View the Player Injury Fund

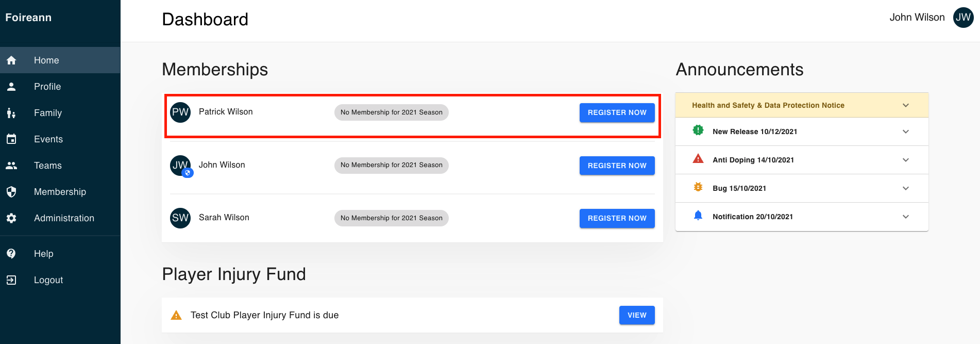coord(637,315)
